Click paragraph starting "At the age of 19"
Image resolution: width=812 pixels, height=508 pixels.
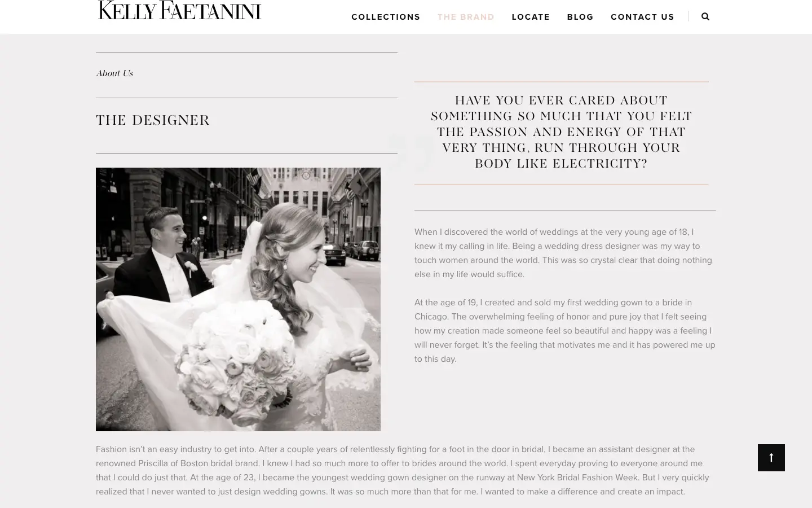click(x=565, y=331)
